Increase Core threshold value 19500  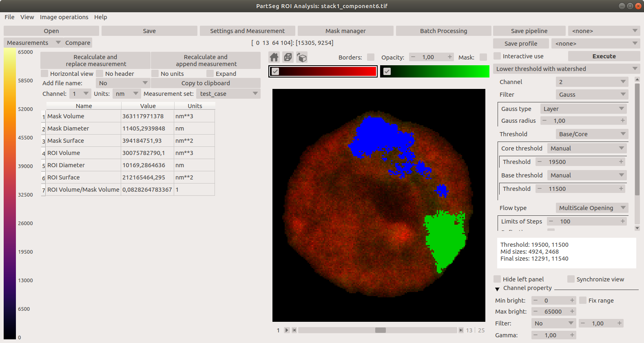click(x=621, y=162)
